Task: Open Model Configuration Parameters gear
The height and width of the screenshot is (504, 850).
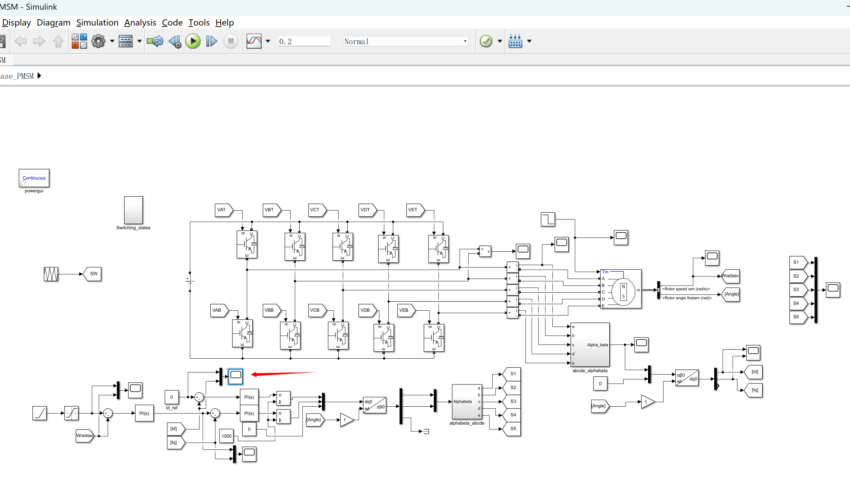Action: [98, 41]
